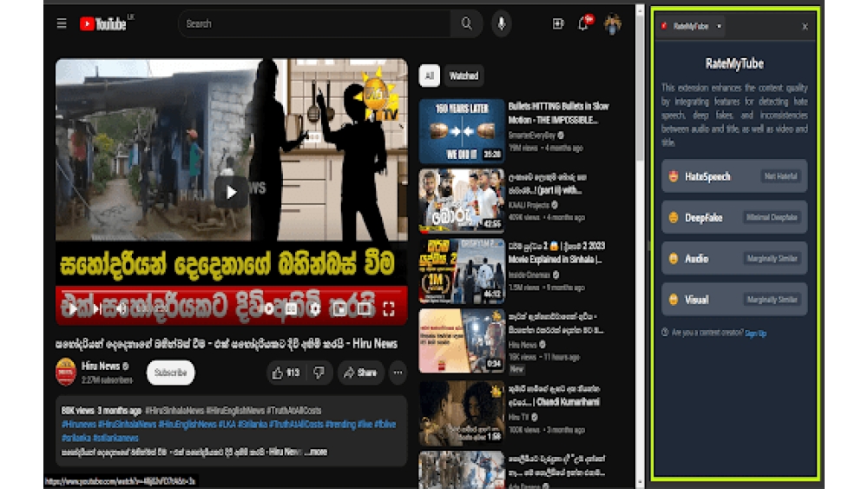Image resolution: width=868 pixels, height=489 pixels.
Task: Open the RateMyTube extension dropdown arrow
Action: pos(719,26)
